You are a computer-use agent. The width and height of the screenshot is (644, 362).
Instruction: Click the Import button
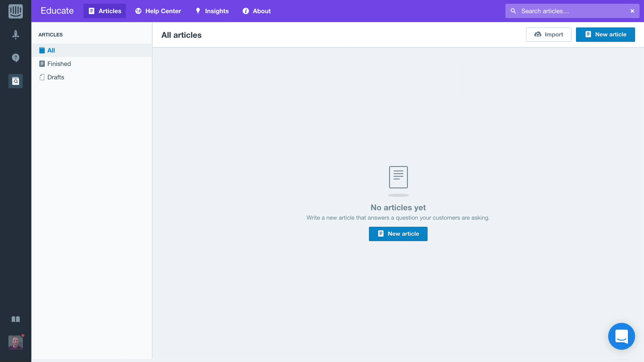click(x=548, y=35)
